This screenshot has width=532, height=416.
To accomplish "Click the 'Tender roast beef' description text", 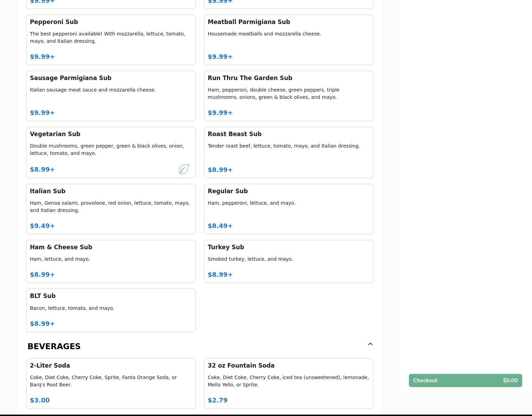I will [x=284, y=146].
